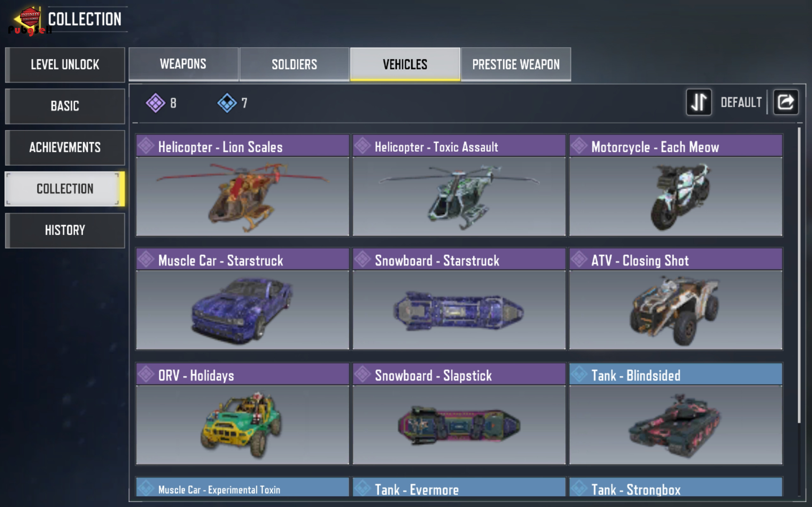The width and height of the screenshot is (812, 507).
Task: Open the BASIC section
Action: point(65,106)
